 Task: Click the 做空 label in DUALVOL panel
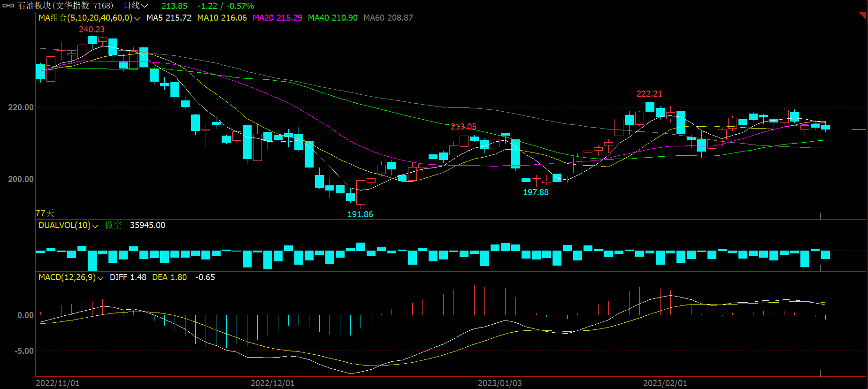(113, 225)
